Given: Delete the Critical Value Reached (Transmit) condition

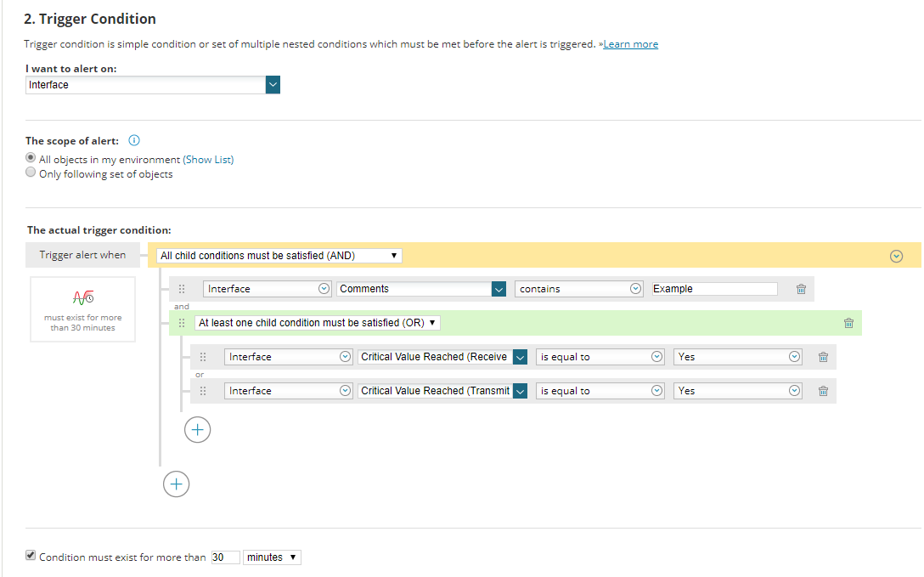Looking at the screenshot, I should 823,391.
